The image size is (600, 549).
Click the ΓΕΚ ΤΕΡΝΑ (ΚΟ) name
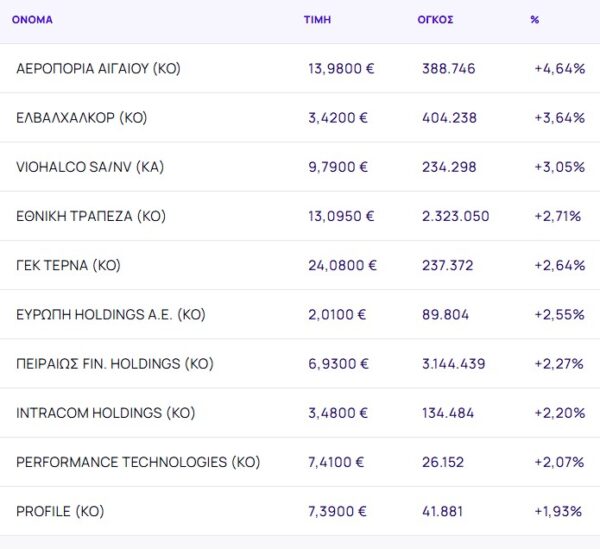tap(68, 265)
